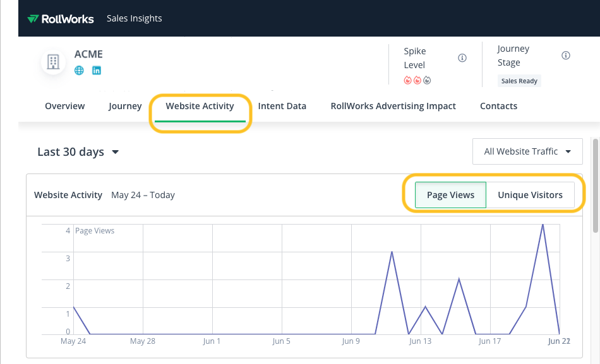Click the spike level flame icons
600x364 pixels.
(x=417, y=80)
